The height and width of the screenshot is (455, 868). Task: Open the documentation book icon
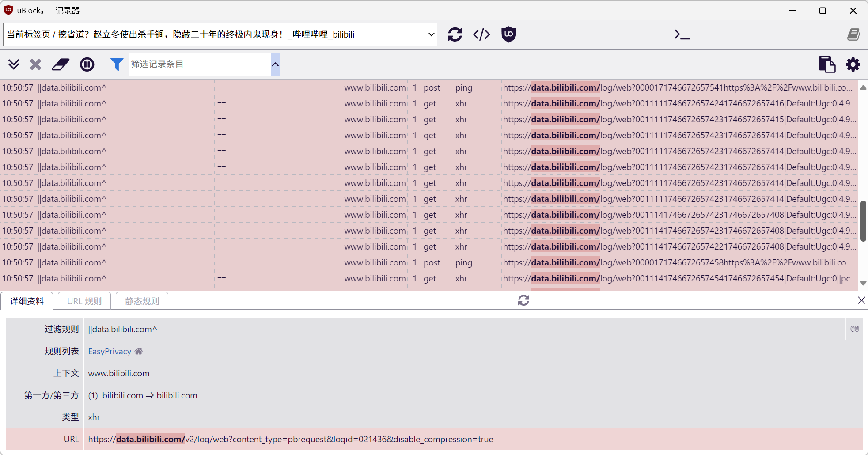pos(853,34)
